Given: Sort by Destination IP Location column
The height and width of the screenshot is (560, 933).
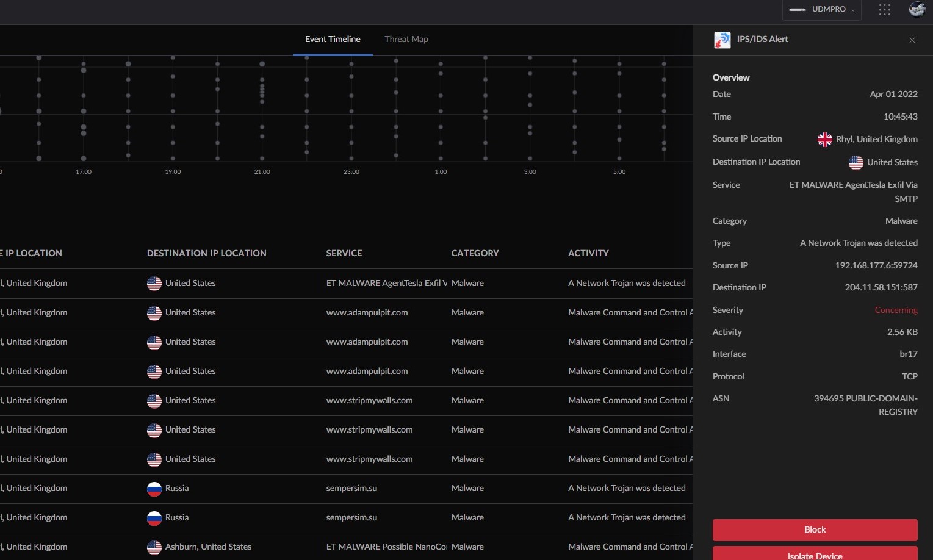Looking at the screenshot, I should click(206, 253).
